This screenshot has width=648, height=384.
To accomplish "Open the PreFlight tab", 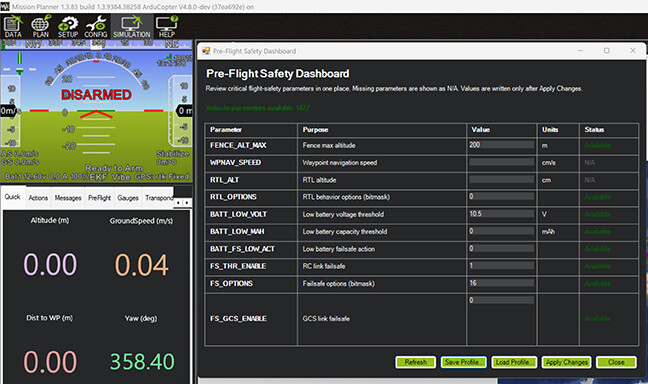I will (99, 198).
